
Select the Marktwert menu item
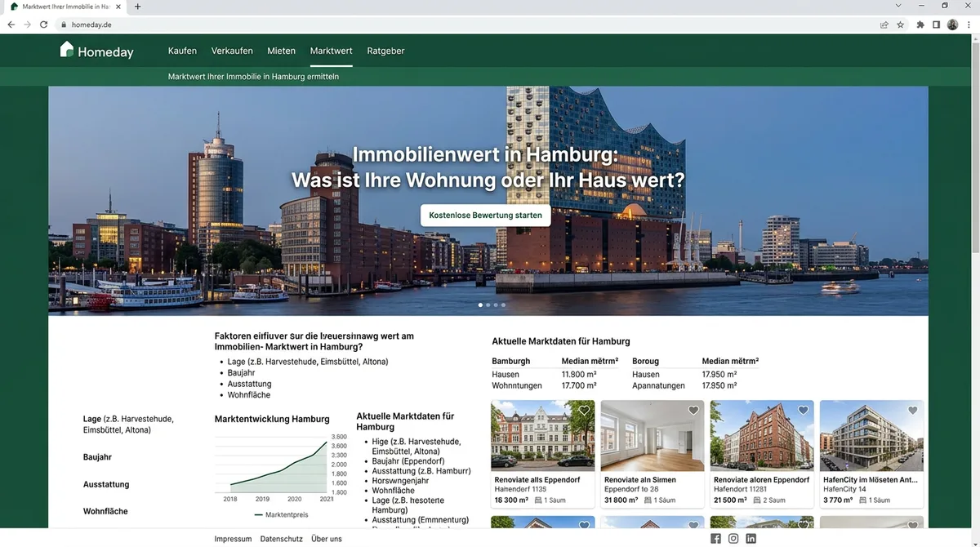coord(331,51)
